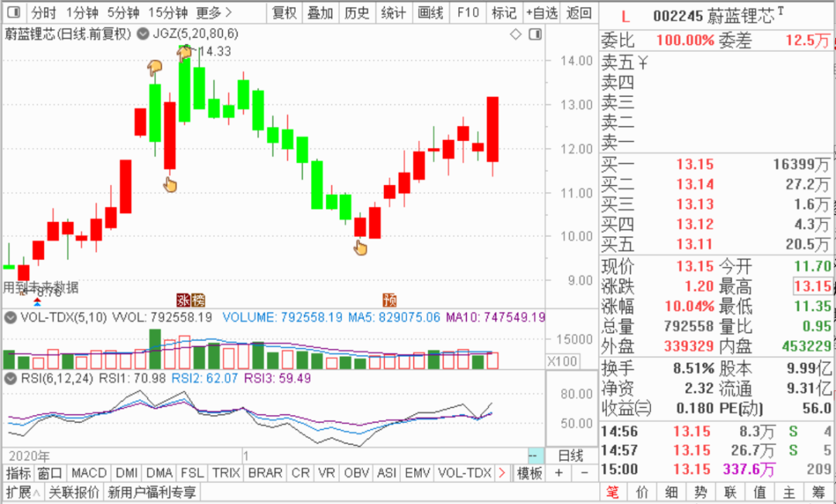Open the VOL-TDX indicator dropdown arrow
Viewport: 836px width, 504px height.
(x=12, y=317)
